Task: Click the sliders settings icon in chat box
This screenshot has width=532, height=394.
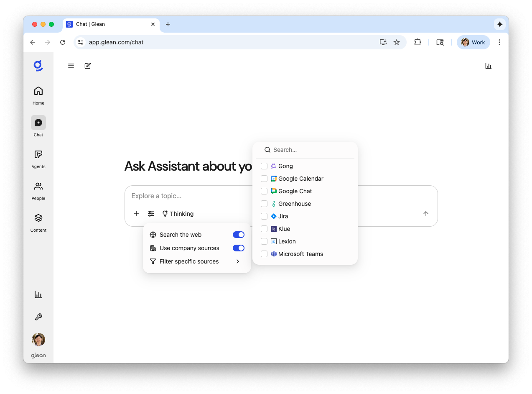Action: (x=151, y=214)
